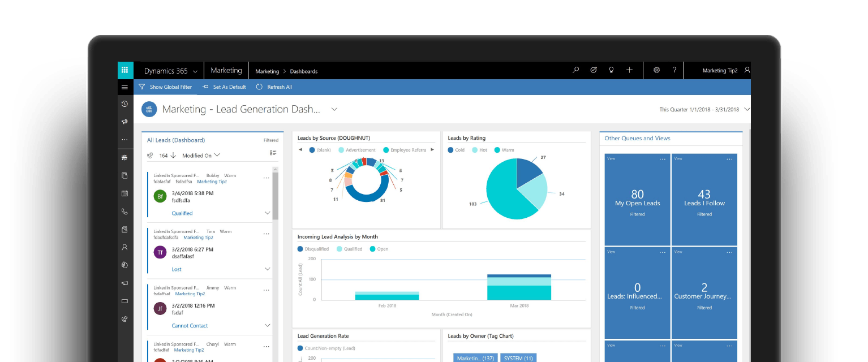
Task: Click the SYSTEM (11) owner tag
Action: pyautogui.click(x=517, y=358)
